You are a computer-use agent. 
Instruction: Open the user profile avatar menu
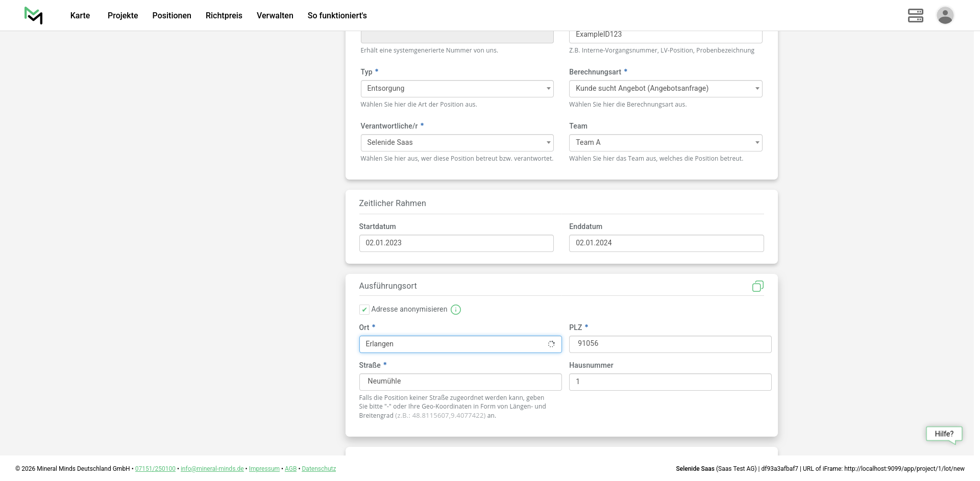pyautogui.click(x=945, y=15)
